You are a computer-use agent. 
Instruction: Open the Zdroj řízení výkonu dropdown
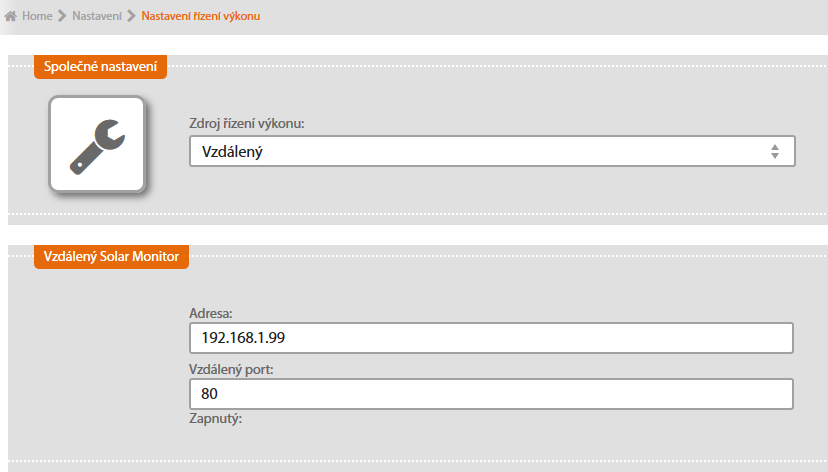tap(491, 151)
